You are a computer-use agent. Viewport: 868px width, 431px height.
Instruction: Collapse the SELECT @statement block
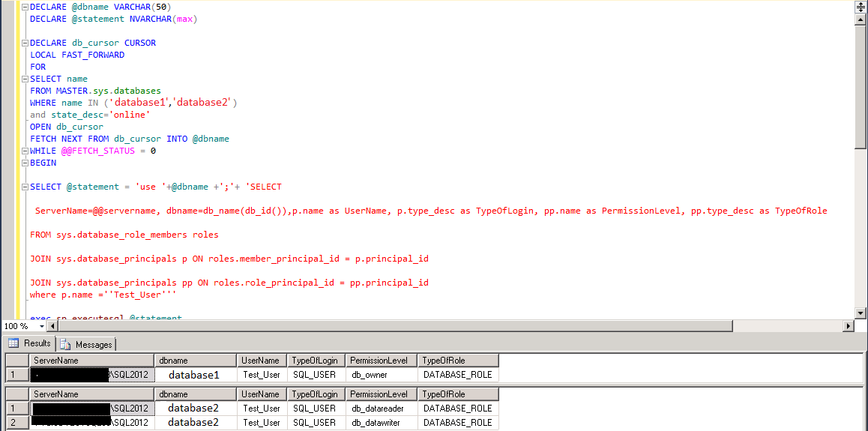coord(24,187)
